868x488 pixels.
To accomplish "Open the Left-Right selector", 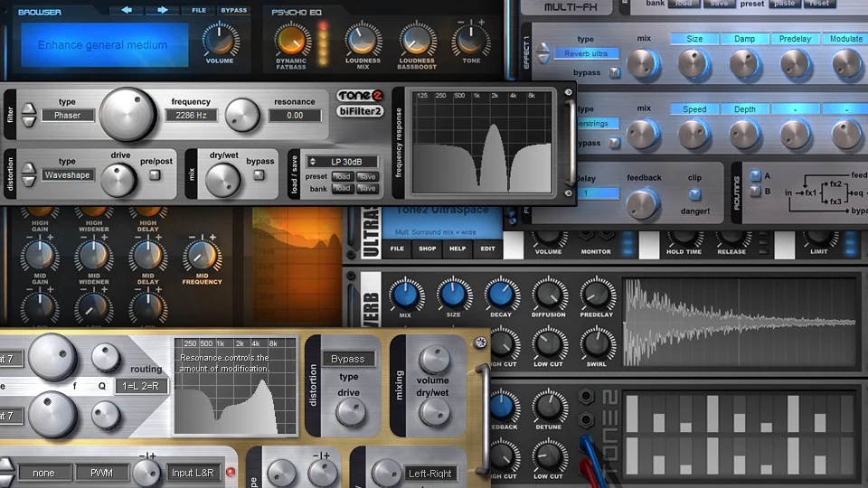I will point(429,473).
